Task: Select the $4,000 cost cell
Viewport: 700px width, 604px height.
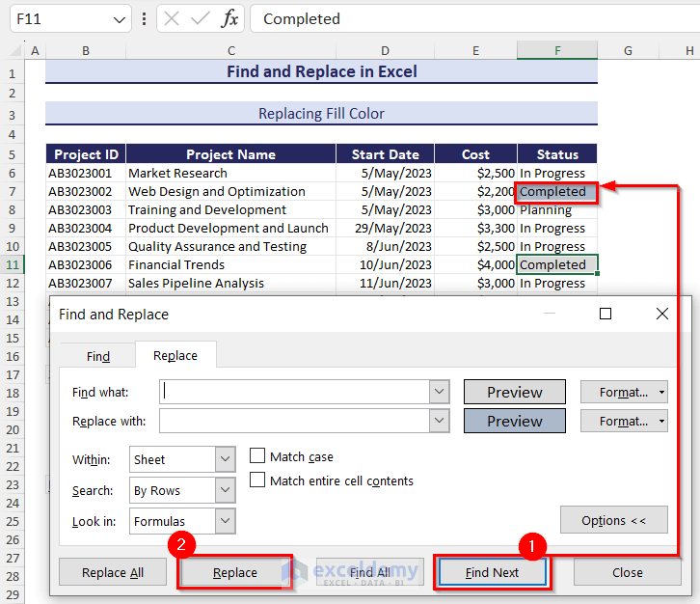Action: tap(475, 264)
